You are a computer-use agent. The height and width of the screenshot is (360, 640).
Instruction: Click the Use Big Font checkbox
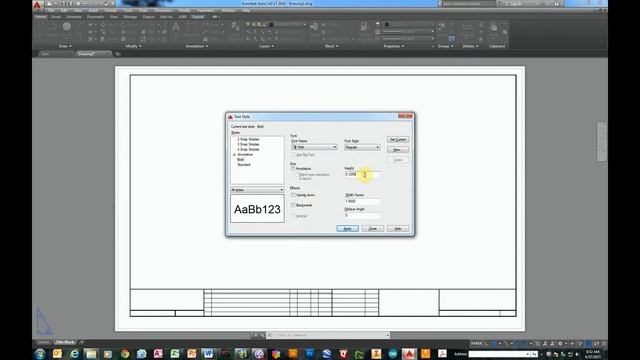coord(293,155)
